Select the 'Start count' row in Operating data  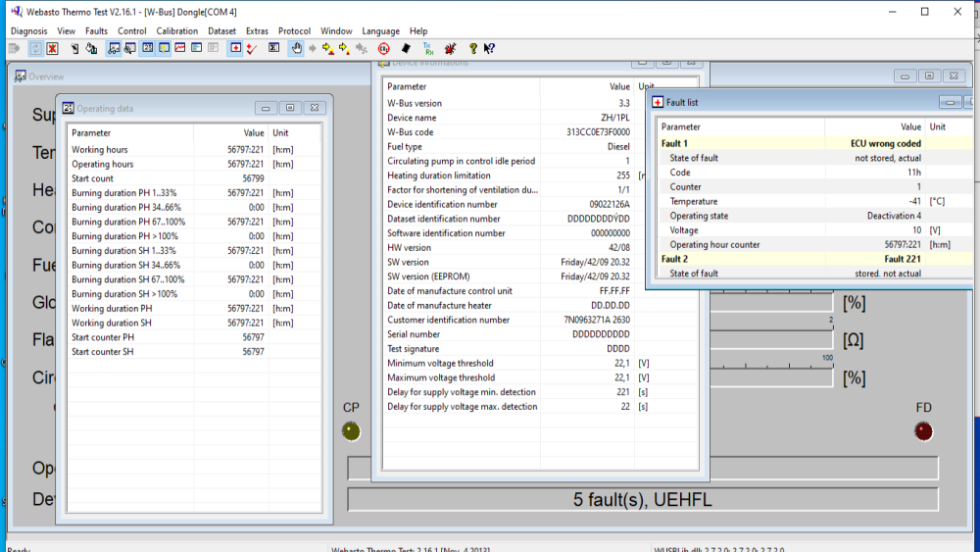pos(194,178)
